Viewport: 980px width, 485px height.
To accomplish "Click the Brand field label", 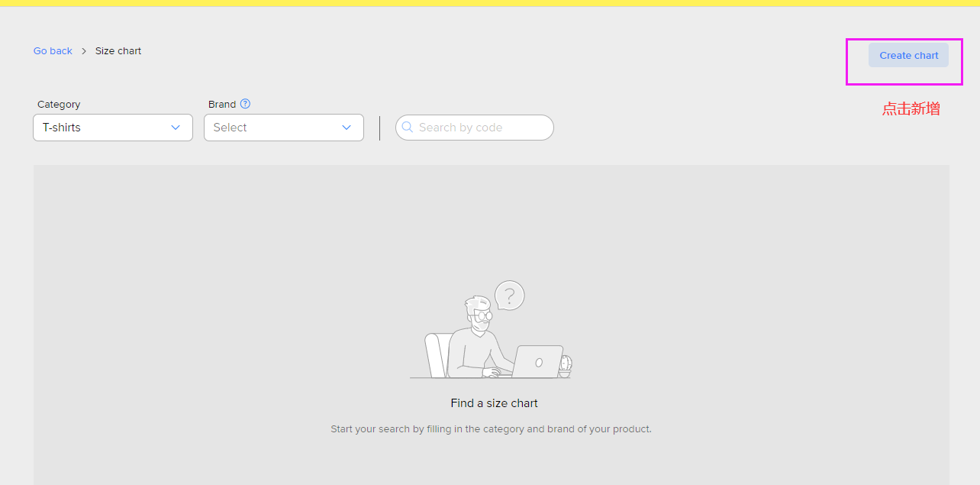I will pyautogui.click(x=222, y=104).
